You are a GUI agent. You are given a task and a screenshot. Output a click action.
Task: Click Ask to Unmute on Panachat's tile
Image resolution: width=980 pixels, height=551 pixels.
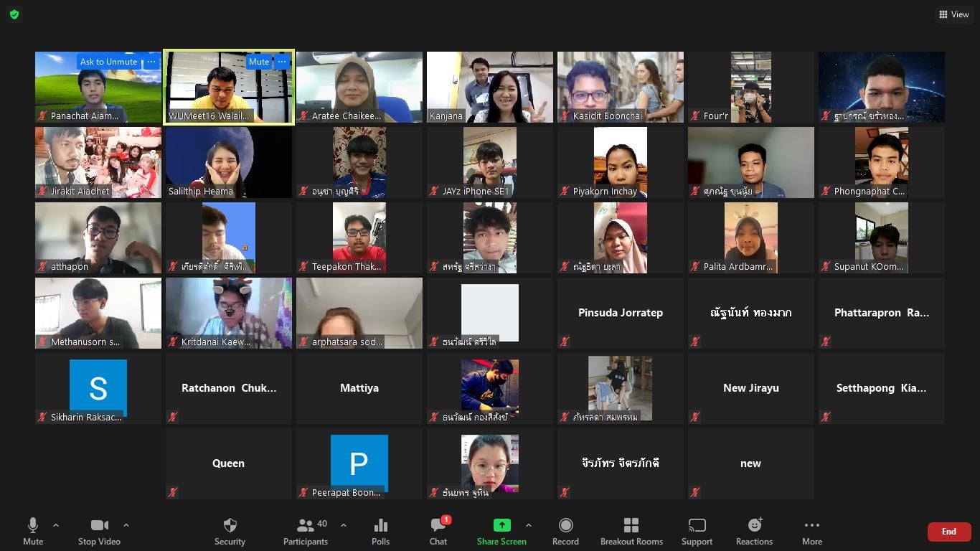pyautogui.click(x=108, y=62)
